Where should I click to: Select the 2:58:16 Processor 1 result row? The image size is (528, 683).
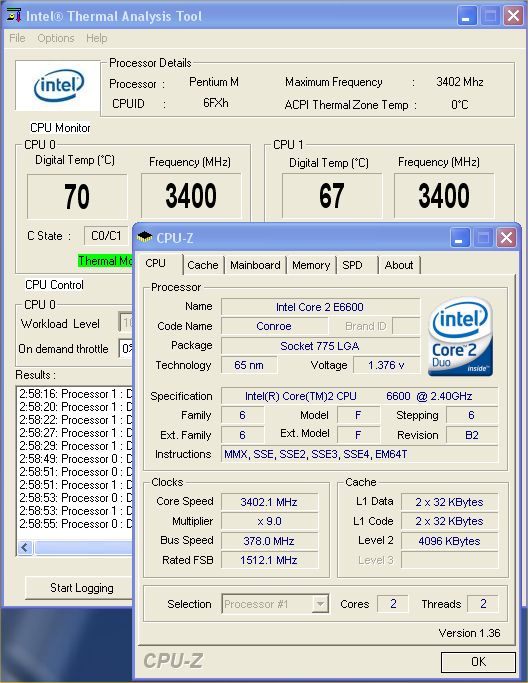pos(75,394)
